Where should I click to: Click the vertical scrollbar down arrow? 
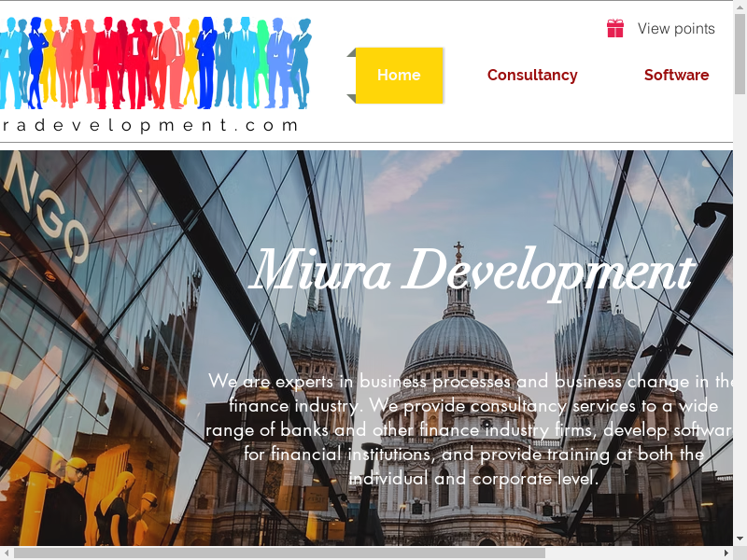click(x=740, y=539)
